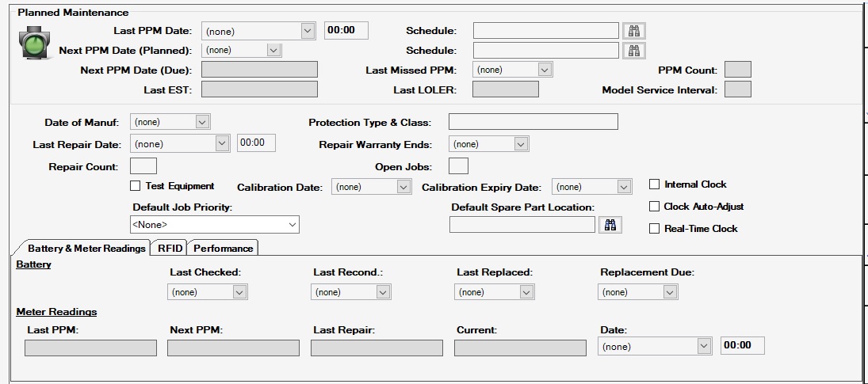Open the Repair Warranty Ends dropdown
This screenshot has width=868, height=384.
pos(521,144)
